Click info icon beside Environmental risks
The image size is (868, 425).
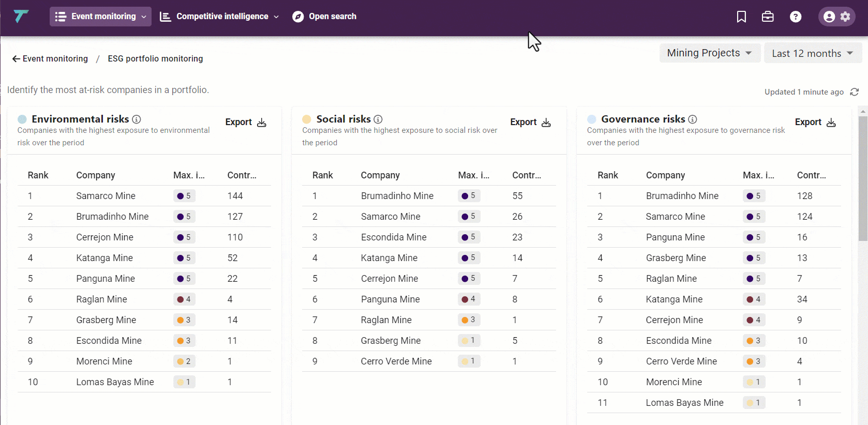[x=137, y=119]
